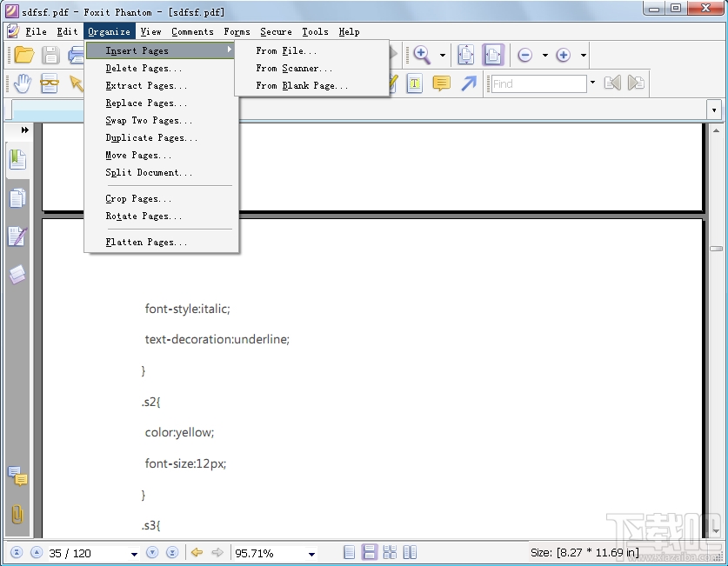The height and width of the screenshot is (566, 728).
Task: Open the Signatures side panel with pen icon
Action: click(17, 236)
